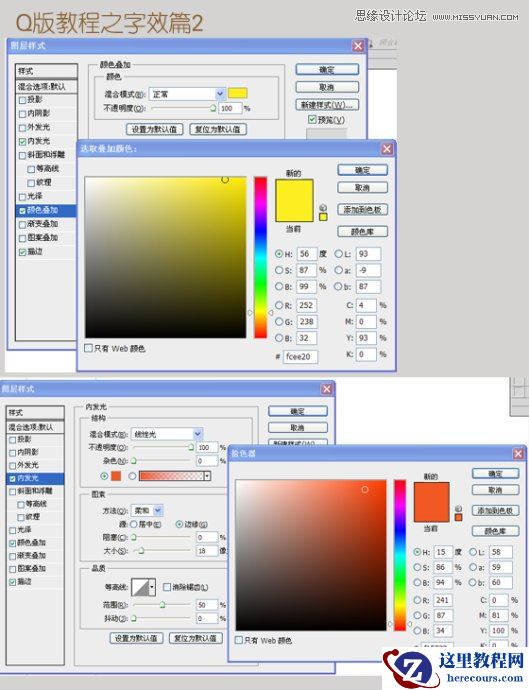Click 复位为默认值 in the Inner Glow panel
This screenshot has width=529, height=690.
coord(196,638)
